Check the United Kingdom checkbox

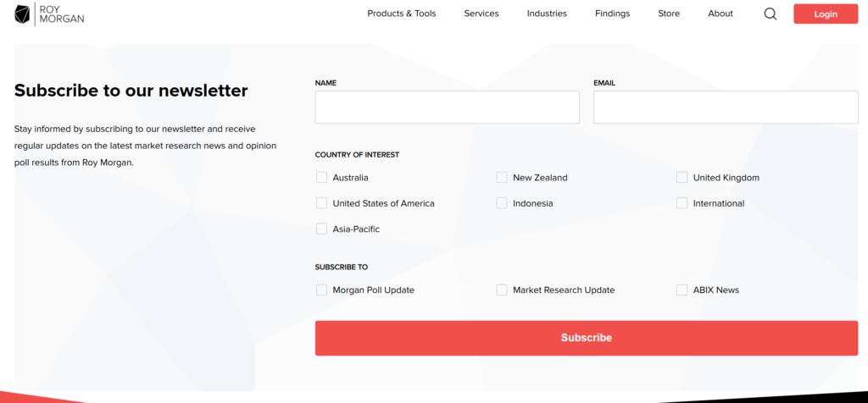tap(682, 178)
